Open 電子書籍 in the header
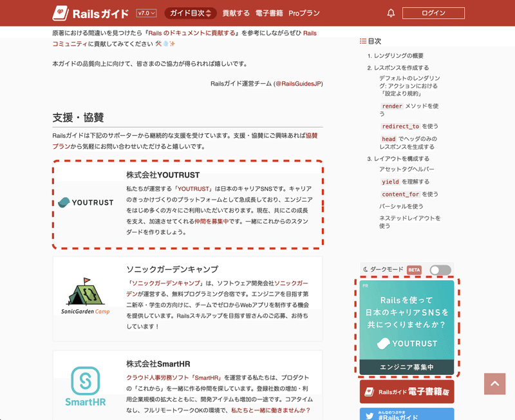Image resolution: width=515 pixels, height=420 pixels. click(x=269, y=13)
